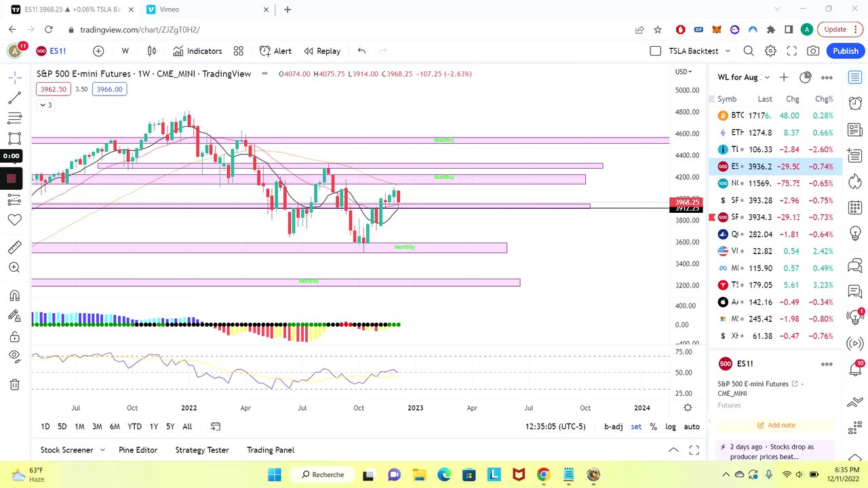Toggle log scale

click(x=671, y=426)
